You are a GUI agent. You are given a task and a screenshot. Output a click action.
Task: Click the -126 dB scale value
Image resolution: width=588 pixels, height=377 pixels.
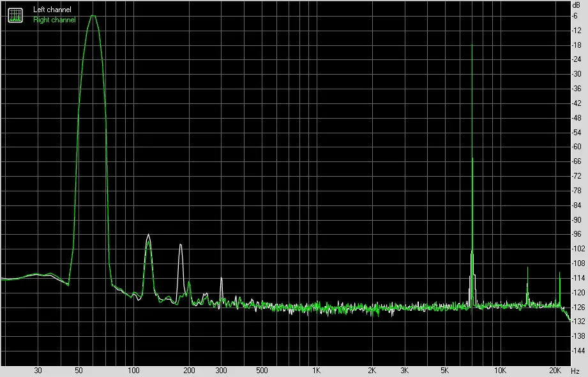point(578,307)
